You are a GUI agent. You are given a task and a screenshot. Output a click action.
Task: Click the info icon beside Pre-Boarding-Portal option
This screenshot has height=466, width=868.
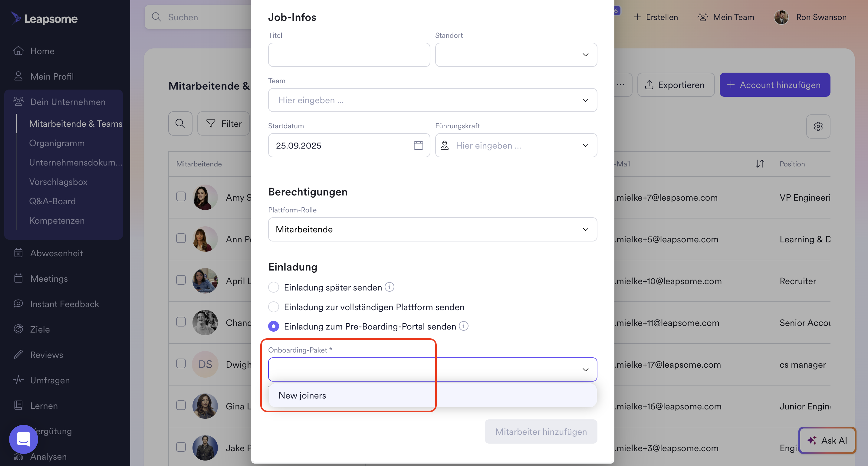click(x=464, y=326)
